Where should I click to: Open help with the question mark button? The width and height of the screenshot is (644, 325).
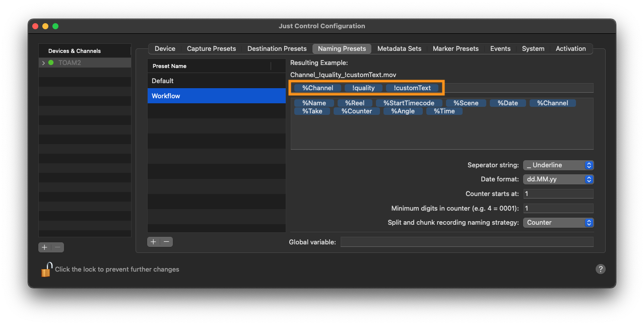coord(600,269)
